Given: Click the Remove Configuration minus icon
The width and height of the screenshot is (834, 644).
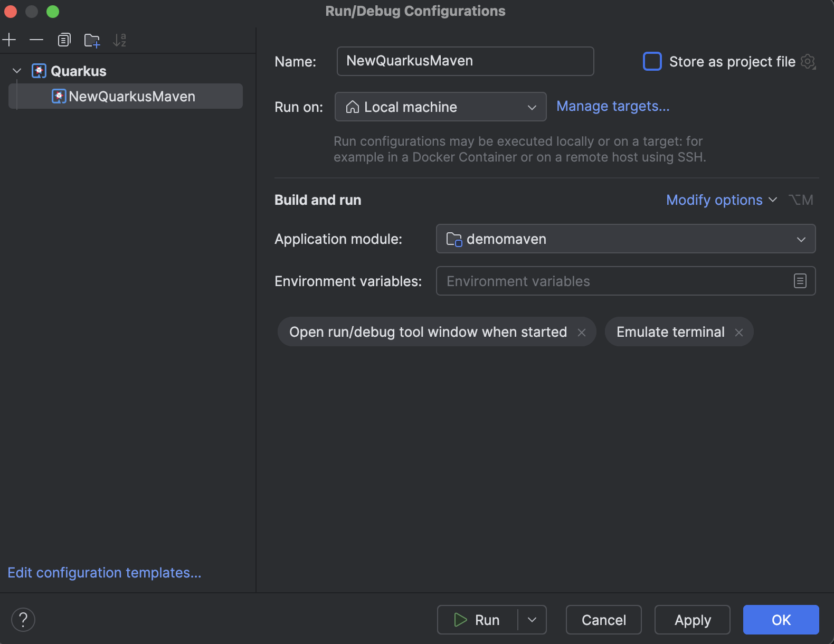Looking at the screenshot, I should [x=36, y=40].
